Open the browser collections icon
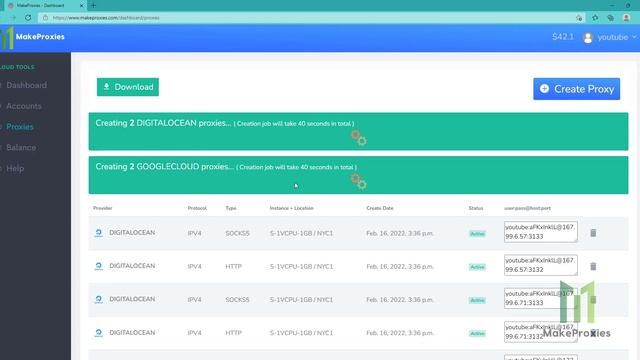 pyautogui.click(x=611, y=18)
